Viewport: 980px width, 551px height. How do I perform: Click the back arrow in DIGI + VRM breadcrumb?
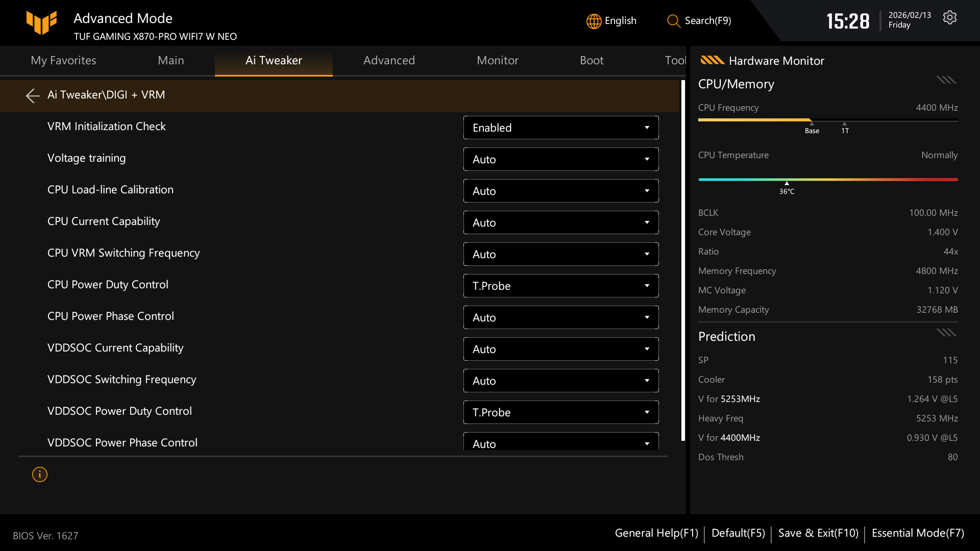pos(32,95)
